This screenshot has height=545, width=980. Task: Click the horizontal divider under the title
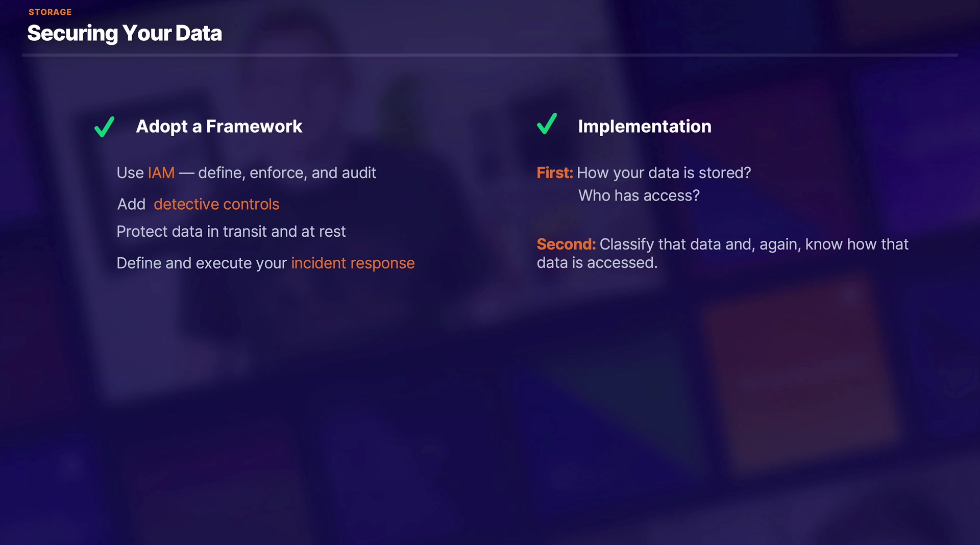coord(490,55)
